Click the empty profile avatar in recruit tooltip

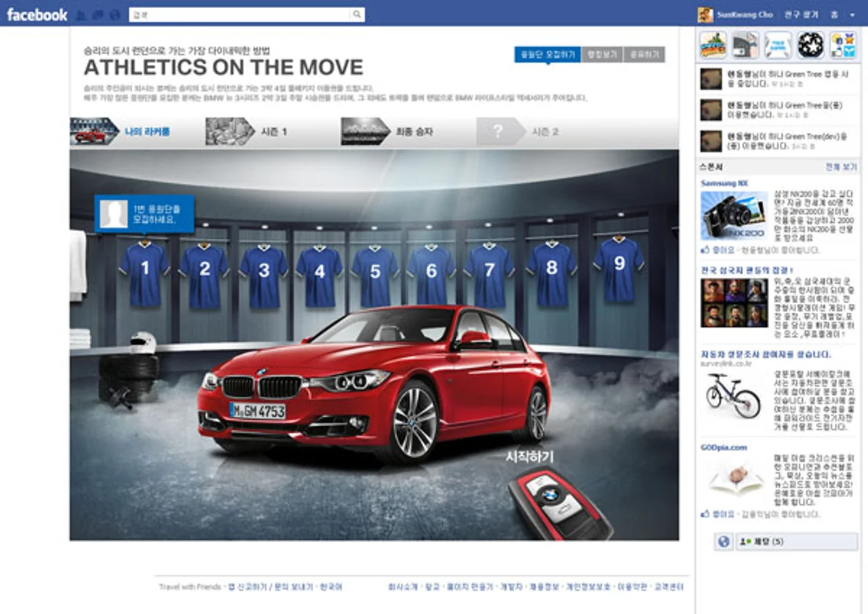113,214
